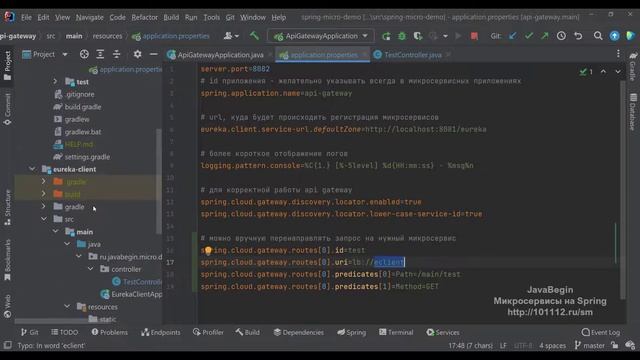Expand the orange .gradle folder
This screenshot has width=640, height=360.
pyautogui.click(x=44, y=182)
